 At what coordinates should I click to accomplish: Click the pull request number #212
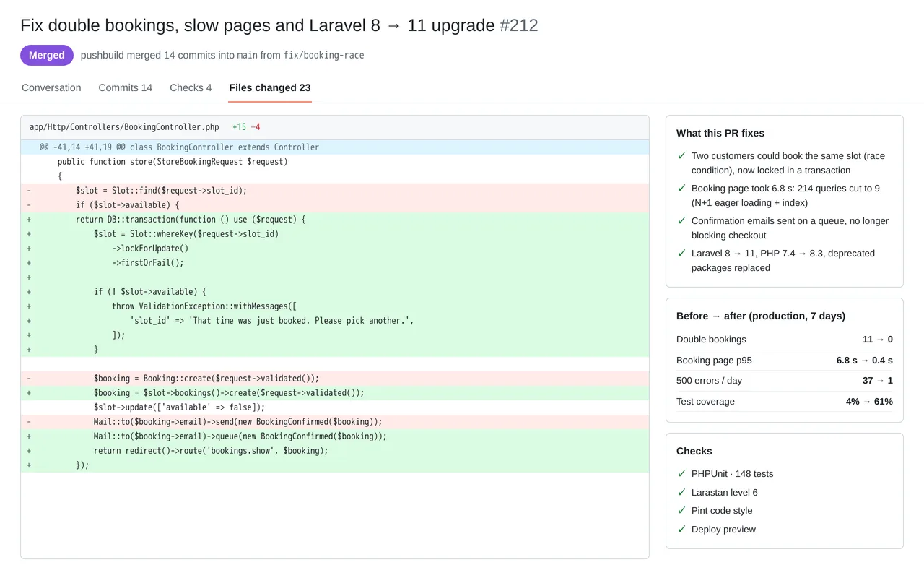(519, 25)
